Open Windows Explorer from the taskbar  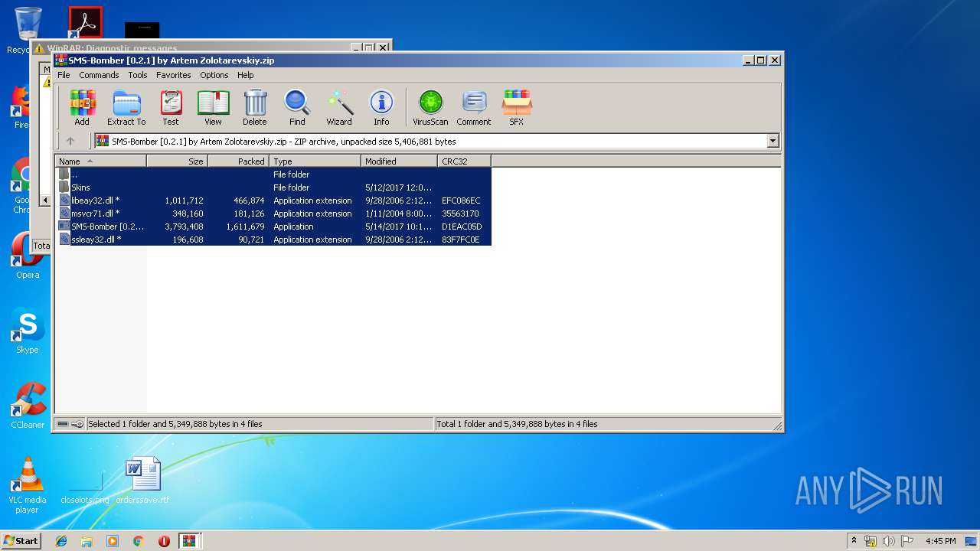click(87, 541)
